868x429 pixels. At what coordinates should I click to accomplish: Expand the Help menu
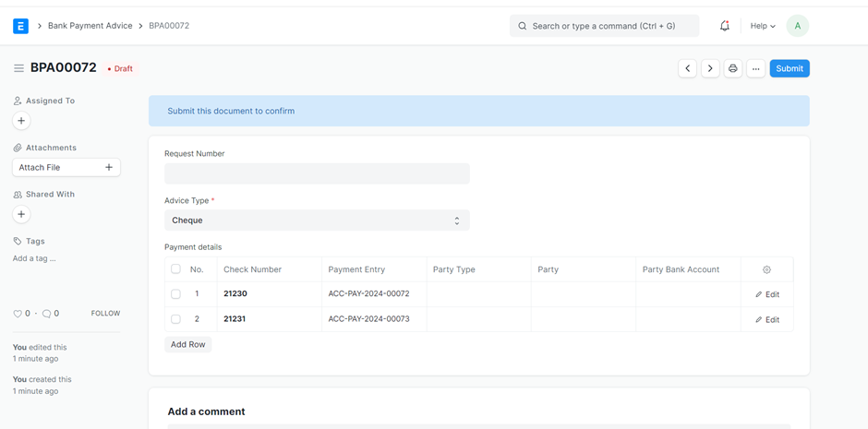(x=762, y=26)
